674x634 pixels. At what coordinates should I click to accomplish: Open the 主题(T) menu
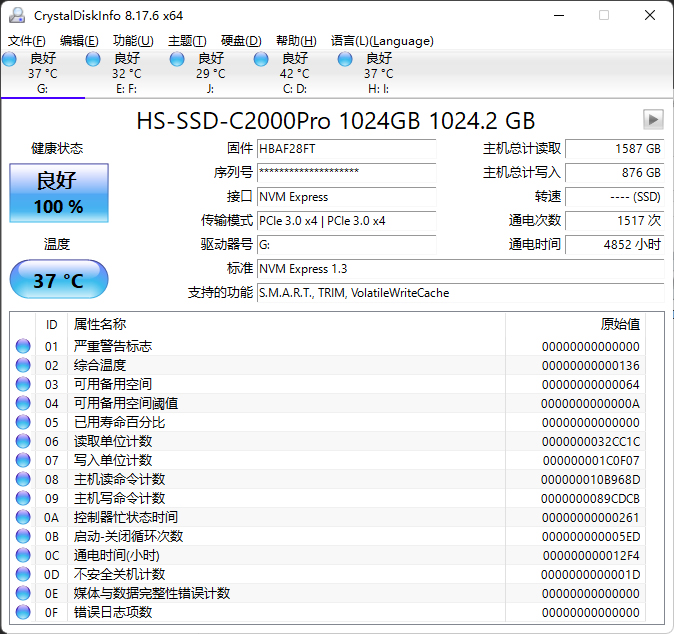click(187, 41)
